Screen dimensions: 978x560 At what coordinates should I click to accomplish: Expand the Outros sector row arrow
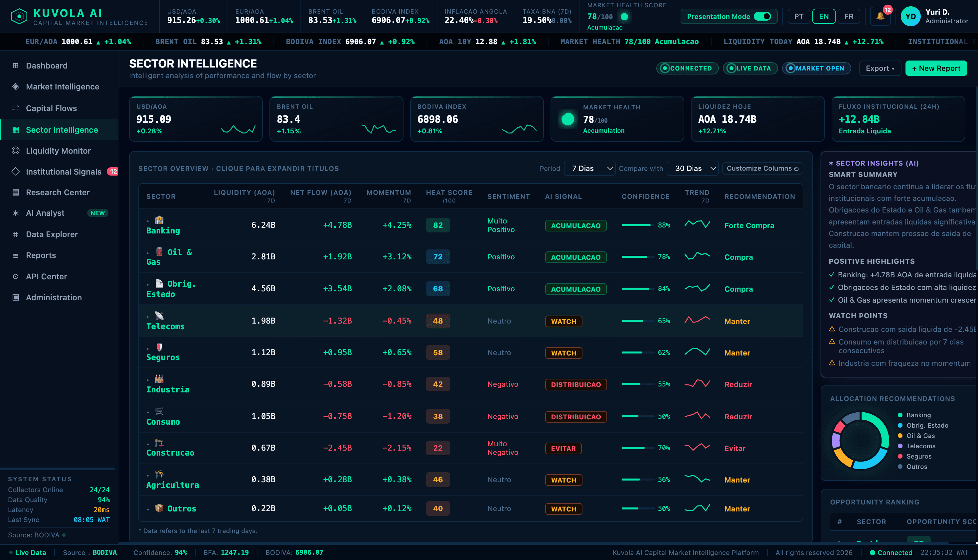click(148, 509)
